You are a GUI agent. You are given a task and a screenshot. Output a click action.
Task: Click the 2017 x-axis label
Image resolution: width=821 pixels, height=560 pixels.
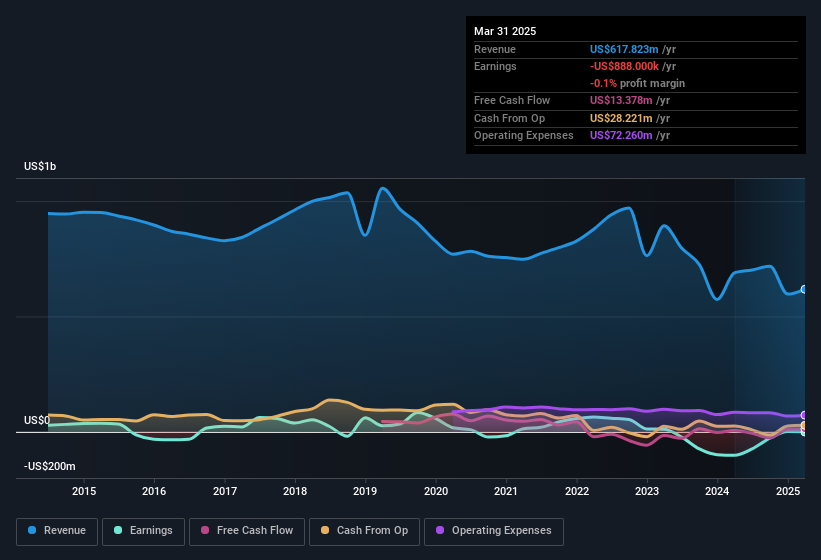[225, 491]
